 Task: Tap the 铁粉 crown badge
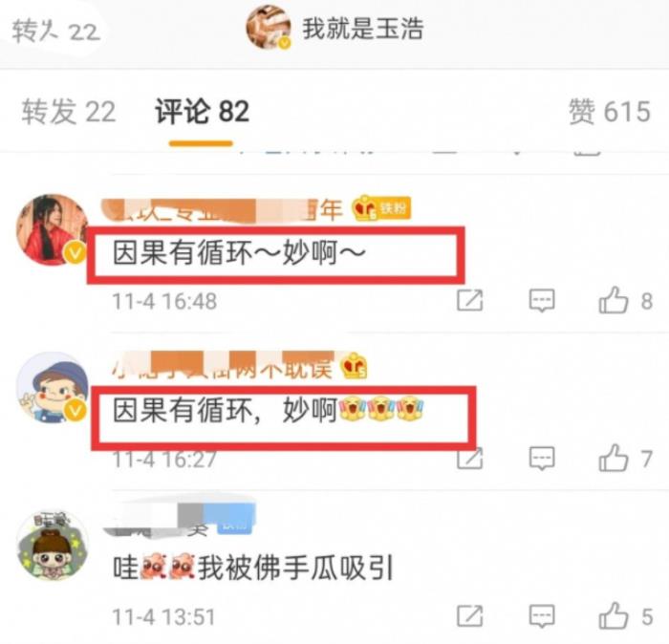381,207
